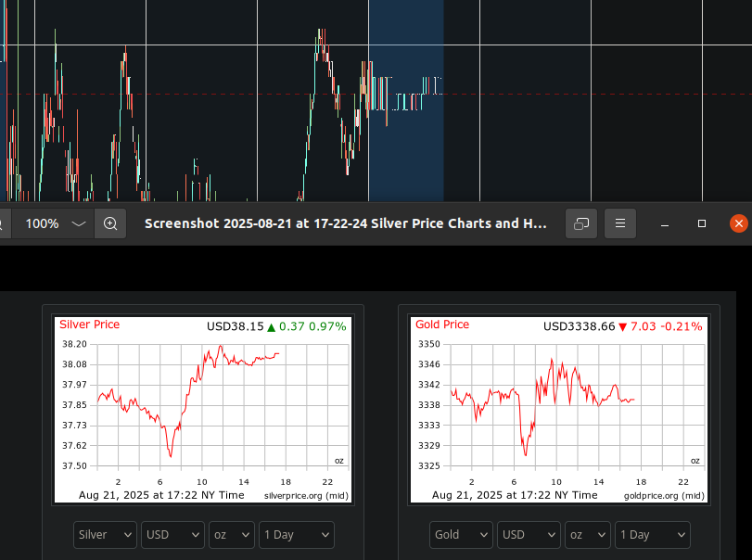
Task: Click the 'Silver Price' chart title
Action: pos(90,325)
